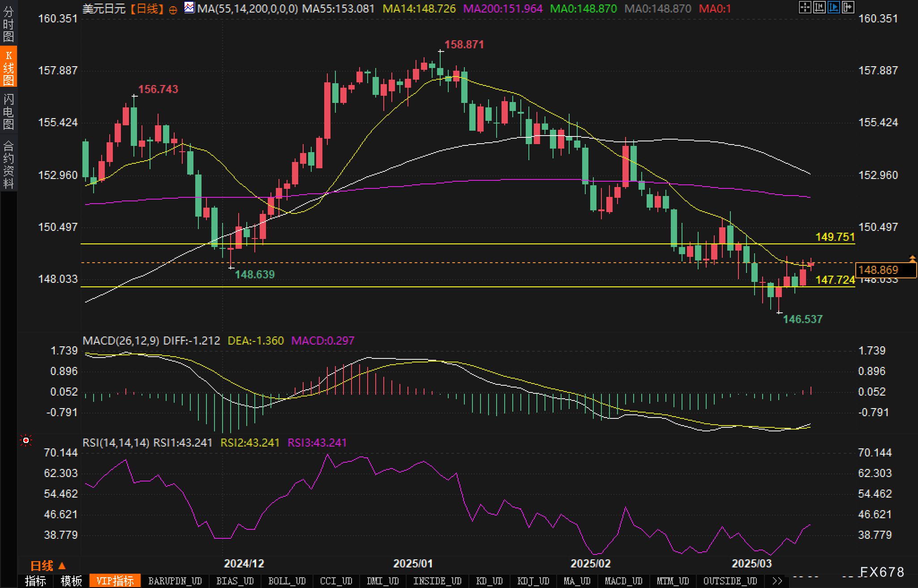Click the MA indicator chart icon

[189, 8]
